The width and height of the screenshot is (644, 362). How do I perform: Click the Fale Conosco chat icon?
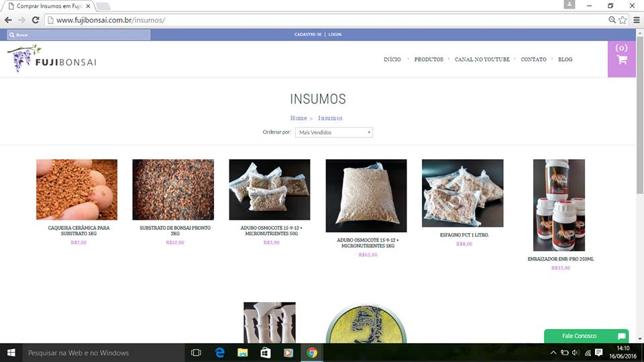(x=621, y=336)
